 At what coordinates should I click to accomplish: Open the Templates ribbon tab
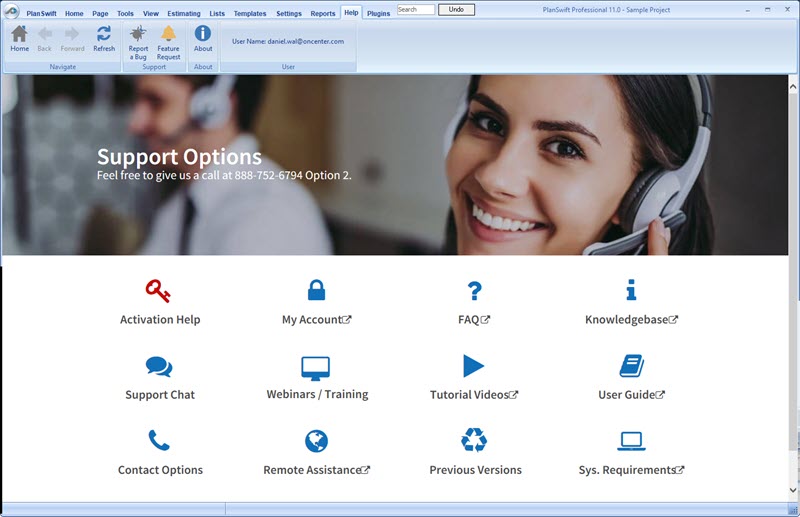click(x=250, y=14)
